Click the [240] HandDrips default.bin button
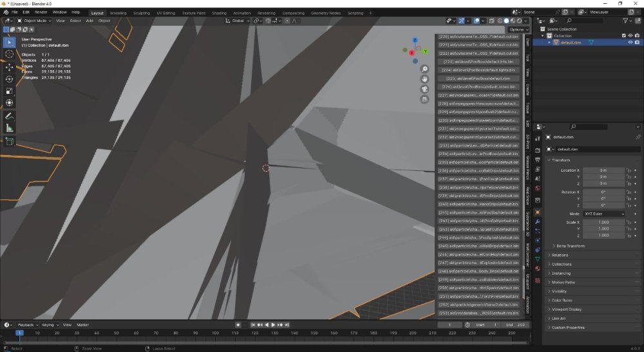The image size is (644, 352). point(478,204)
